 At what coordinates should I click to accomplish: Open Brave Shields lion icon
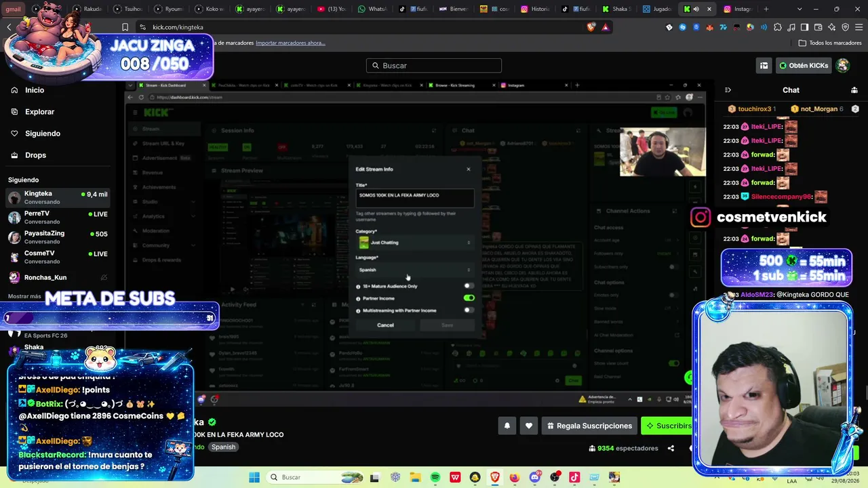(x=591, y=27)
